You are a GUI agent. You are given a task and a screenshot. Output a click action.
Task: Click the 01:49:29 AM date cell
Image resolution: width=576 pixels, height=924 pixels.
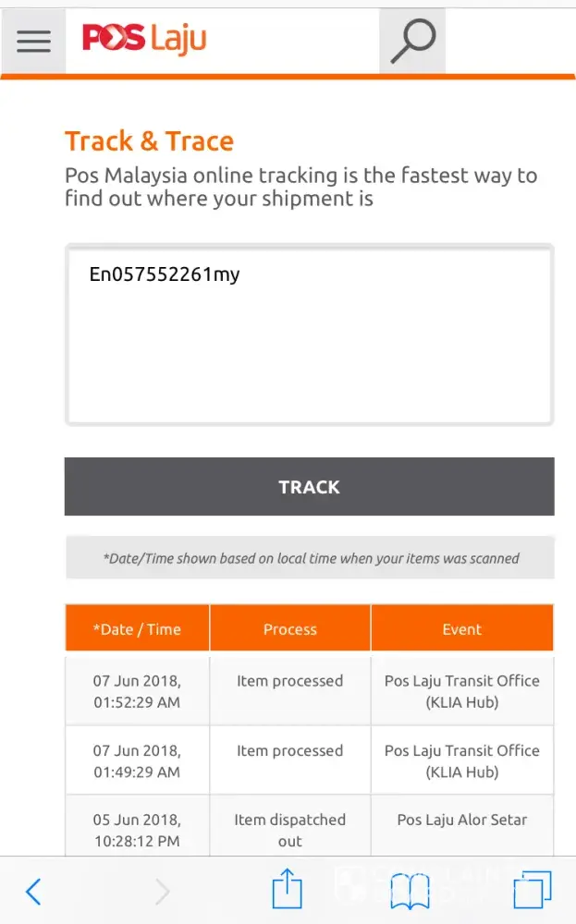pos(137,760)
